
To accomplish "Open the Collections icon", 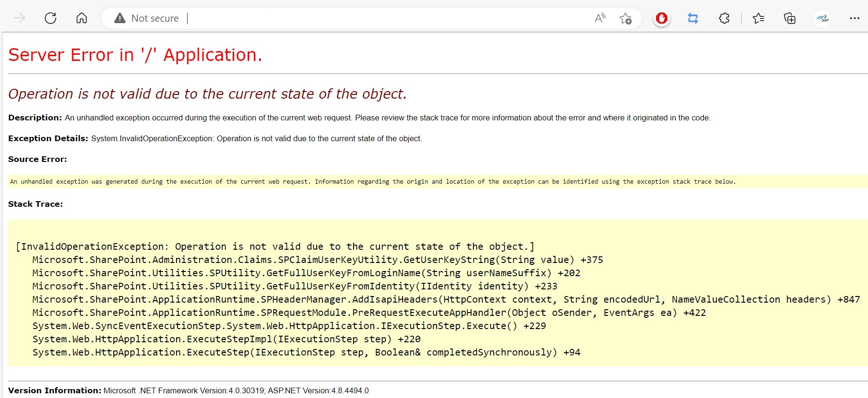I will point(790,18).
